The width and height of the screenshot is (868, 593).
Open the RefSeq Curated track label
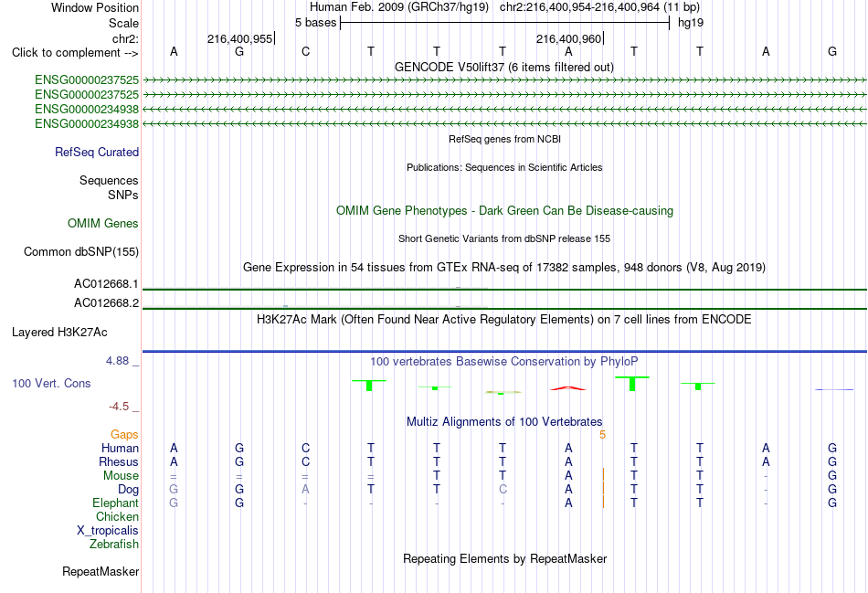click(97, 153)
